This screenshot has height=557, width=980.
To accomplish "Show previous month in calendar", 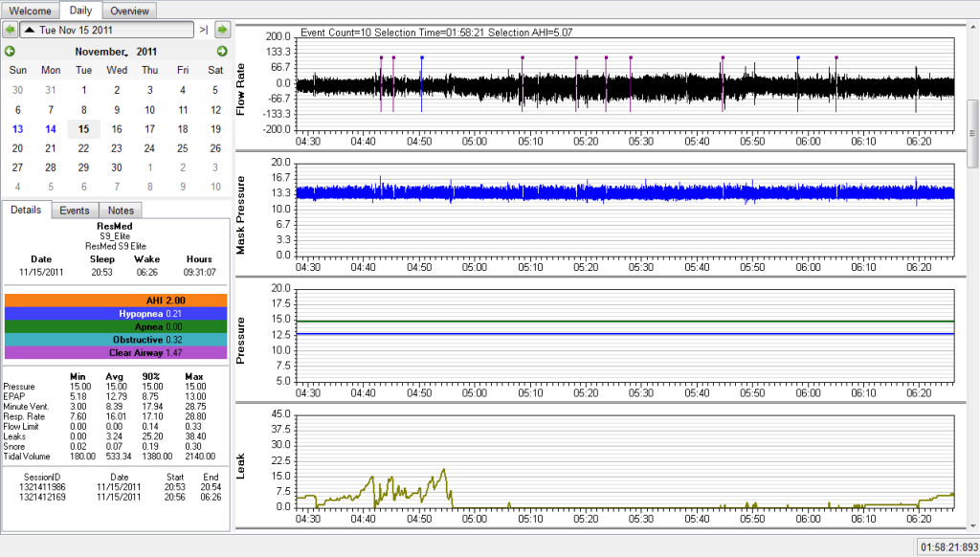I will tap(11, 51).
